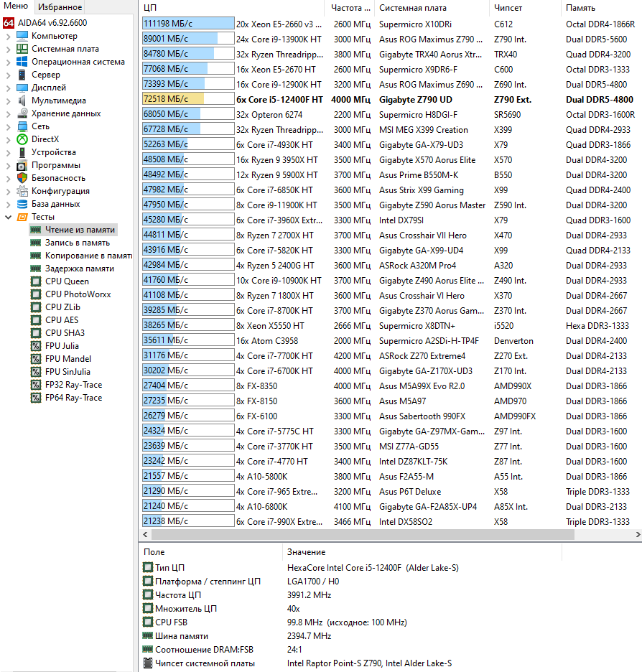Expand the Хранение данных tree node
Screen dimensions: 642x672
[8, 113]
